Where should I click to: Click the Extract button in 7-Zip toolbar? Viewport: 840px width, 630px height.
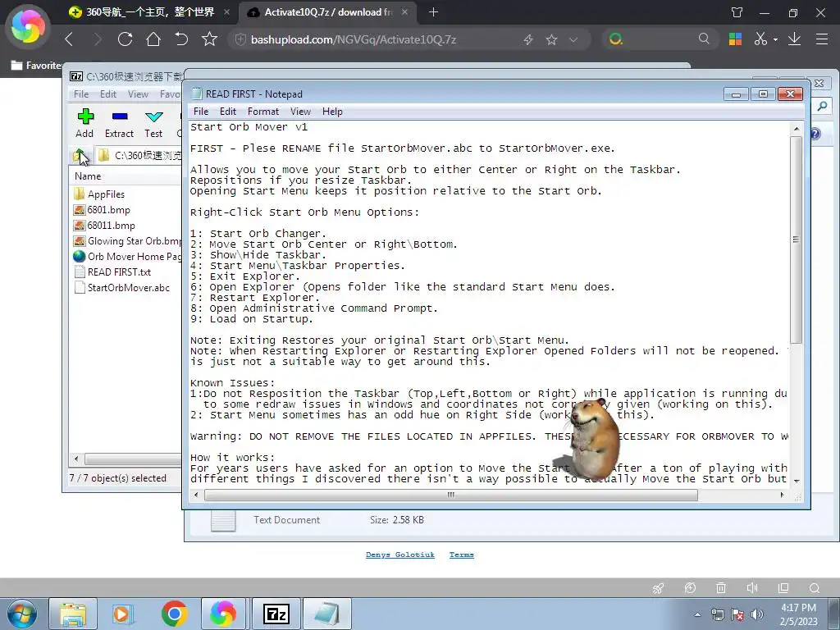coord(119,123)
